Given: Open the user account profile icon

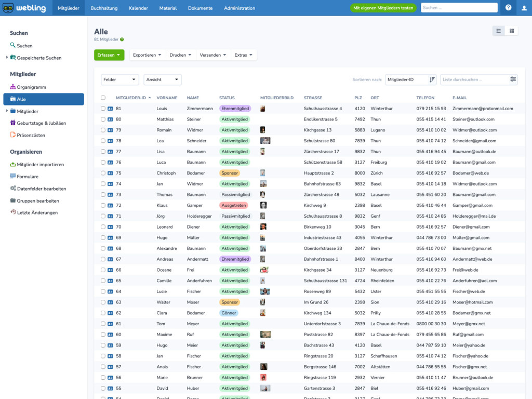Looking at the screenshot, I should [x=524, y=8].
